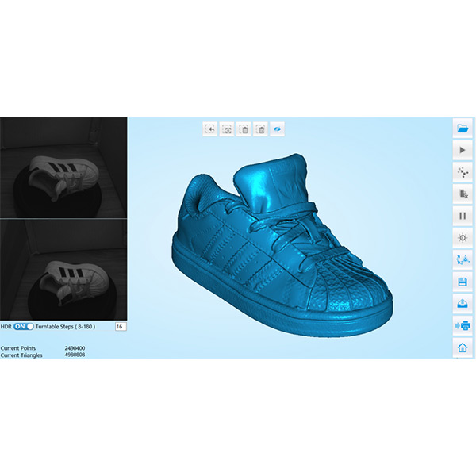Save the scan with floppy disk icon
This screenshot has height=476, width=476.
463,282
